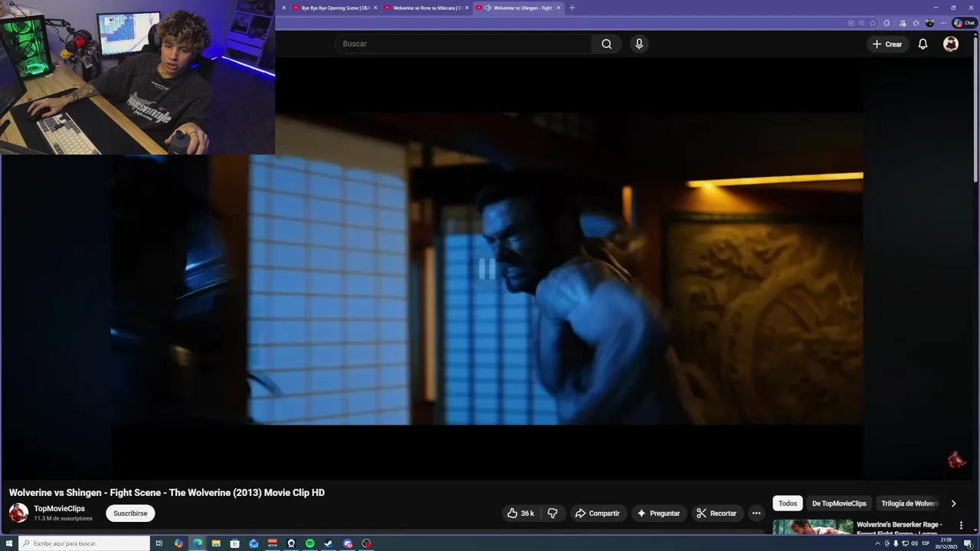Open the YouTube account avatar menu
Screen dimensions: 980x551
[951, 44]
